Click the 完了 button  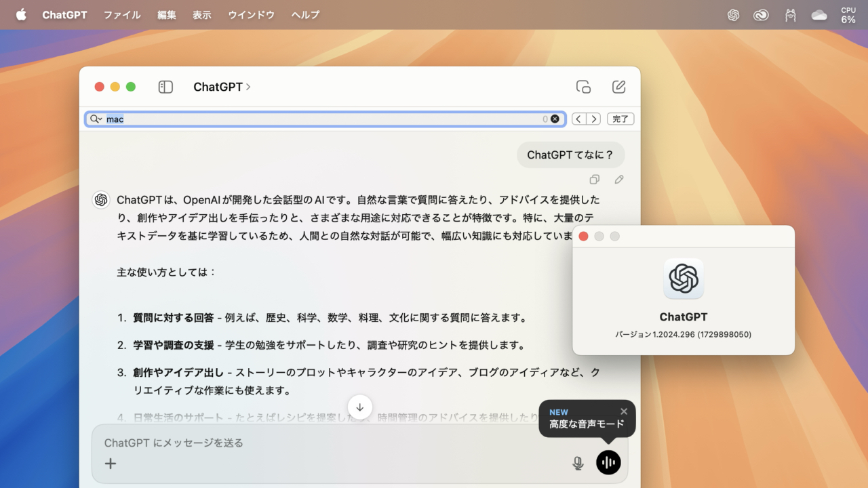point(620,119)
